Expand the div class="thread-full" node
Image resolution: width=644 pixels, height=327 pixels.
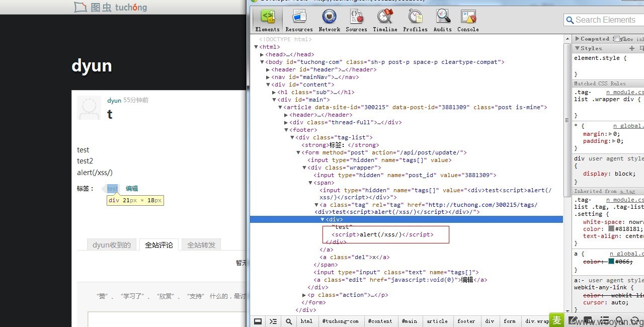point(286,122)
